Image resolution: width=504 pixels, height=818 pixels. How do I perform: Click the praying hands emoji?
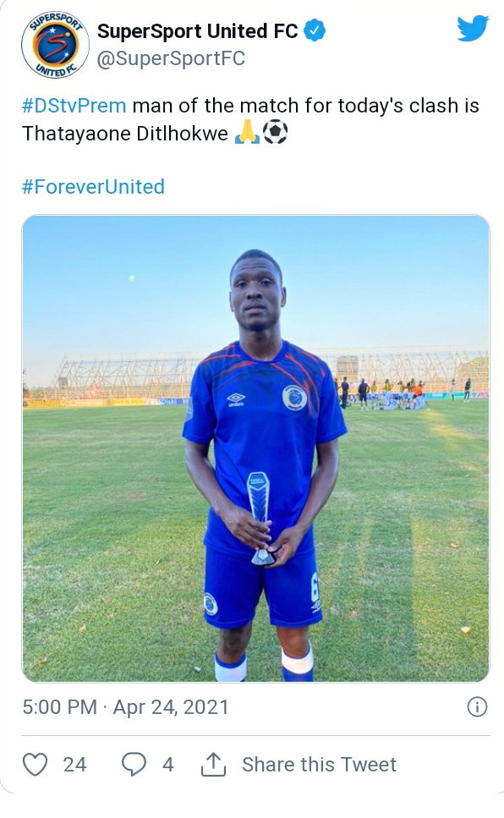247,133
